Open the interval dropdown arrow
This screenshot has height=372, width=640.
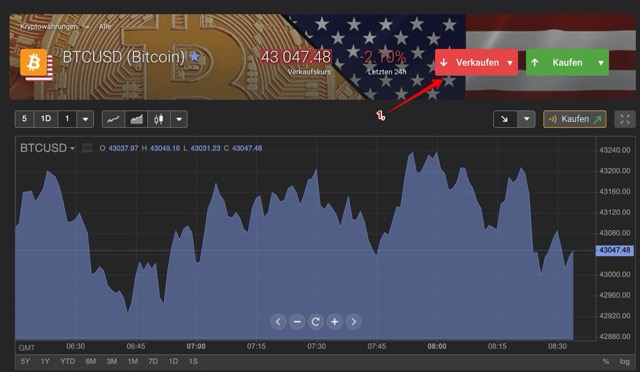(85, 119)
